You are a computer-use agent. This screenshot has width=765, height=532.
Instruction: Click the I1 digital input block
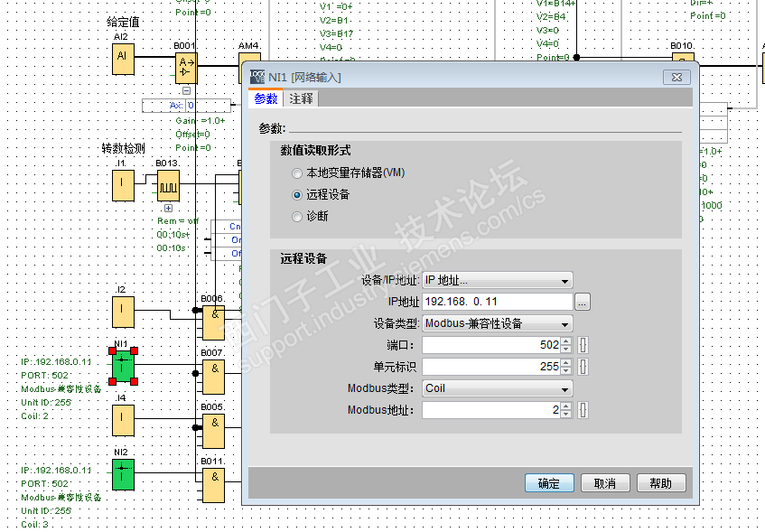tap(123, 185)
